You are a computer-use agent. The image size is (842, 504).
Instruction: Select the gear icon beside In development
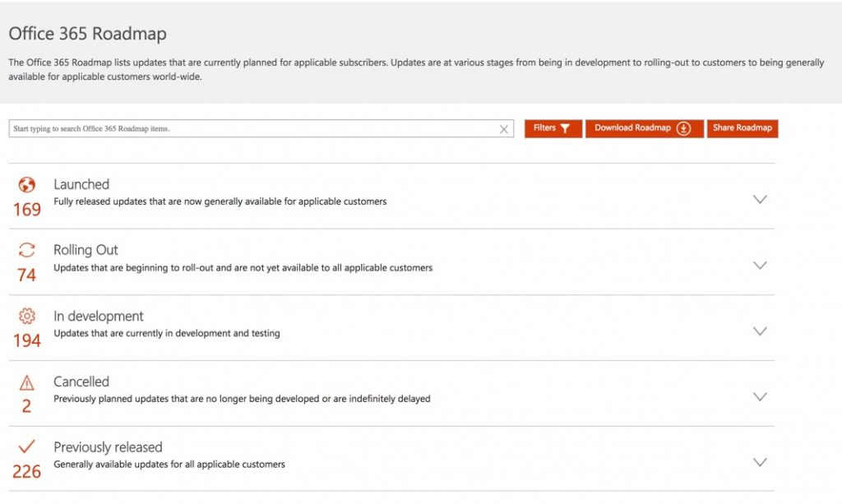click(27, 317)
